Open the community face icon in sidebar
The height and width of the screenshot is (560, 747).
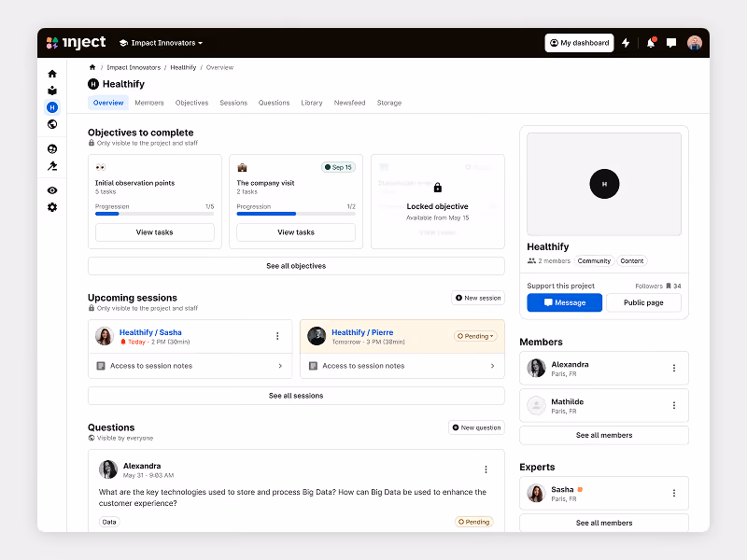(52, 149)
